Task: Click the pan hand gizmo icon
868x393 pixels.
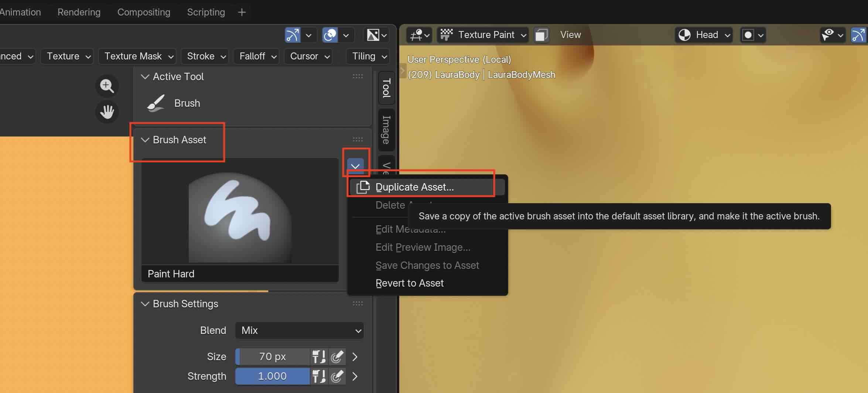Action: coord(107,112)
